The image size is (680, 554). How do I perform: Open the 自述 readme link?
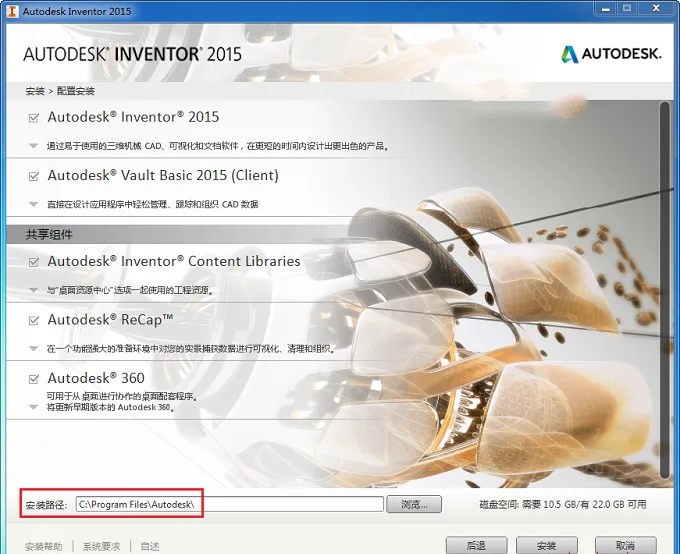coord(150,547)
